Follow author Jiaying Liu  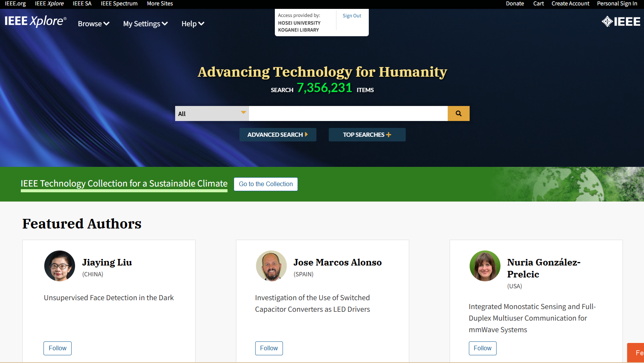58,348
